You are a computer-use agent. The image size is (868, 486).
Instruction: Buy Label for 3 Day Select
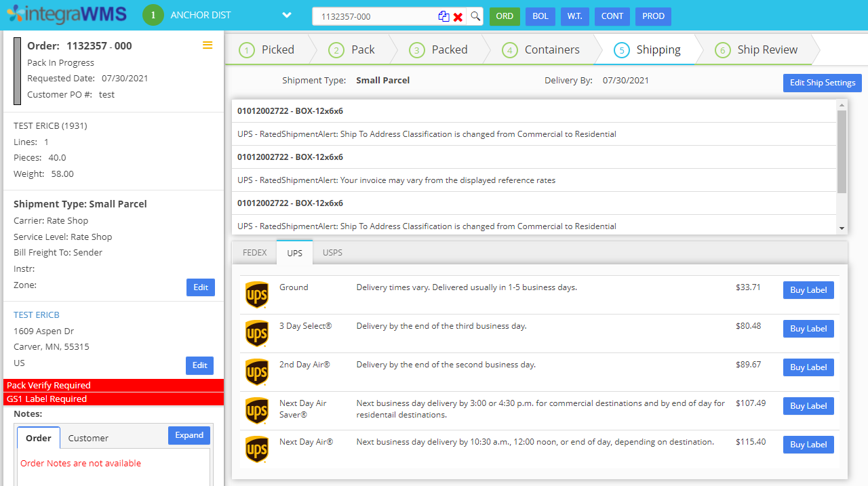(808, 329)
